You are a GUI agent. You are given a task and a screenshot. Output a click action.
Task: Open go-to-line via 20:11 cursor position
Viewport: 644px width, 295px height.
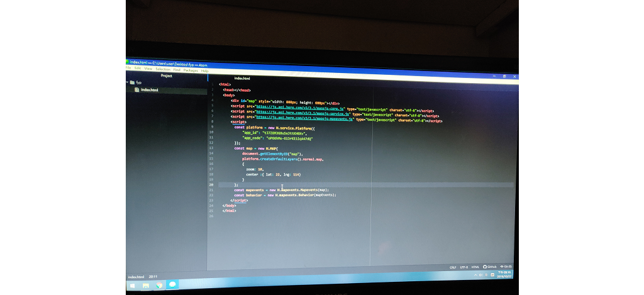coord(153,277)
